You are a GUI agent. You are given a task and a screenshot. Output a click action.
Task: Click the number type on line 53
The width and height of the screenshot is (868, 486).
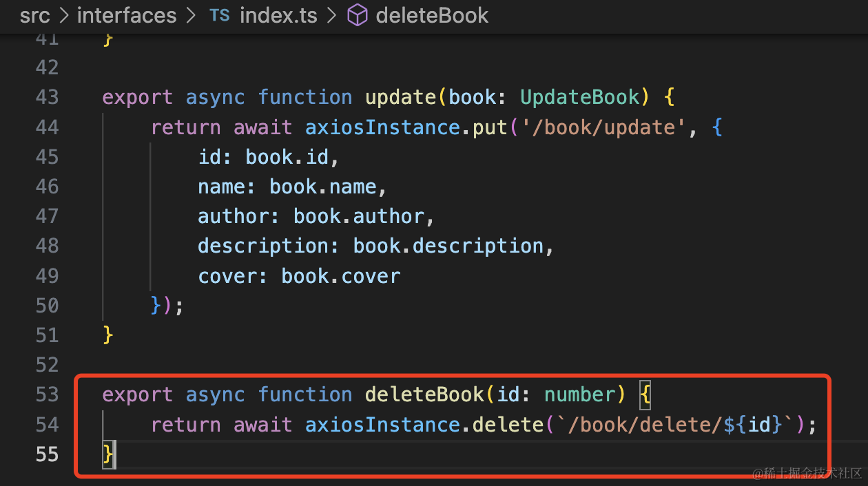(x=579, y=395)
